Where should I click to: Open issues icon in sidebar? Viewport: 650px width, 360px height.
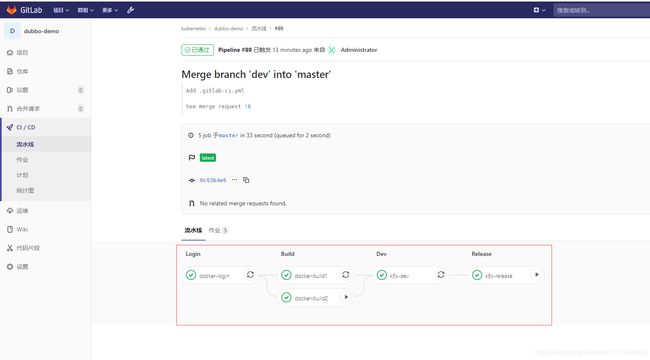pos(10,90)
